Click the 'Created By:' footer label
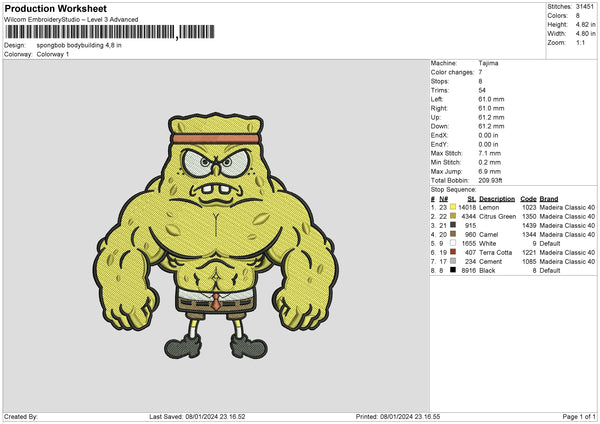This screenshot has width=600, height=424. pos(21,416)
